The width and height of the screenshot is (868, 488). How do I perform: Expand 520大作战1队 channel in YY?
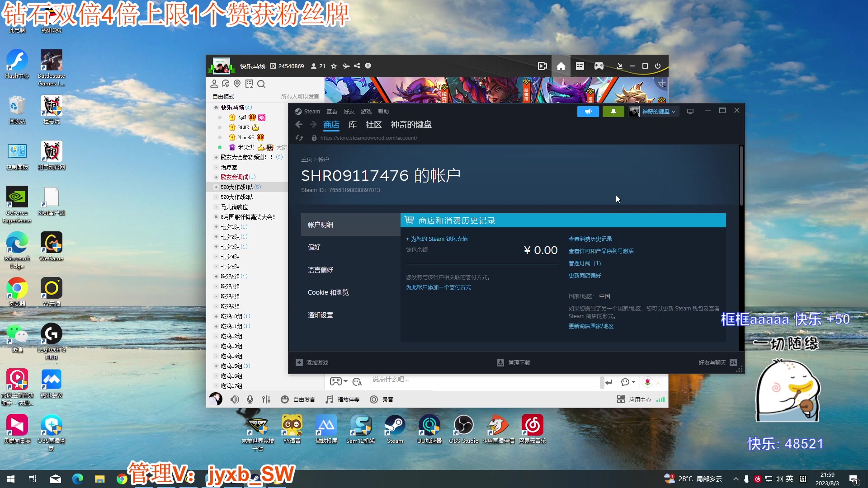(216, 187)
